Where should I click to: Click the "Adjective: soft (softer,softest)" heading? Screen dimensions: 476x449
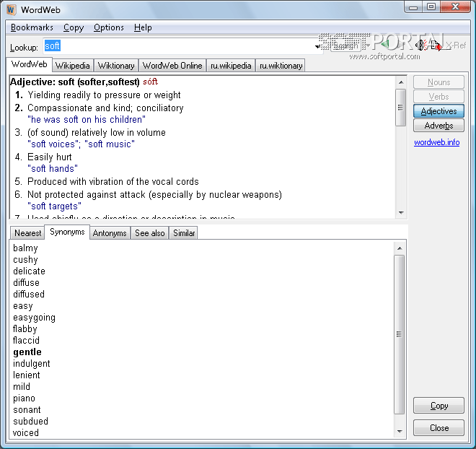[75, 82]
